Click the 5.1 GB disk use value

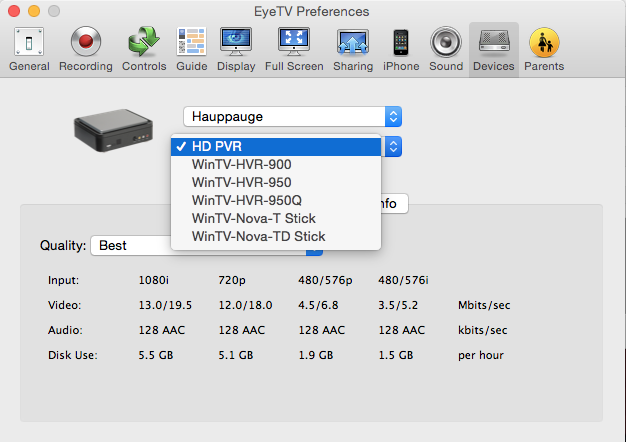point(236,355)
